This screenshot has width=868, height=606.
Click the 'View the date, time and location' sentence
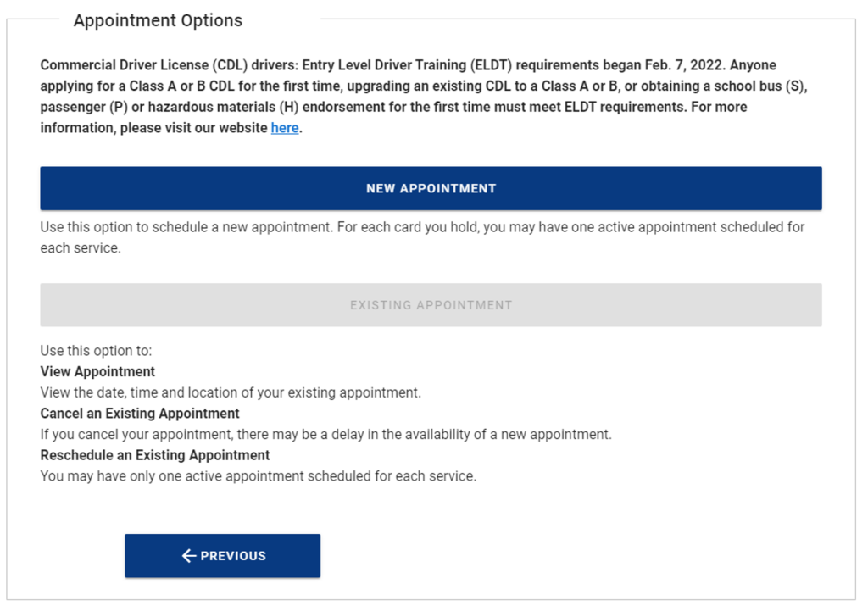(x=231, y=392)
